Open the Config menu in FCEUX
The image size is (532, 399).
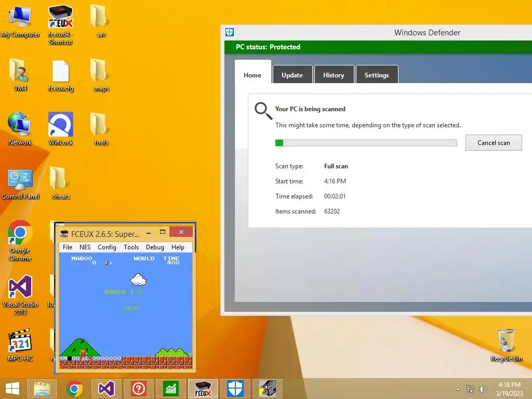pos(107,247)
